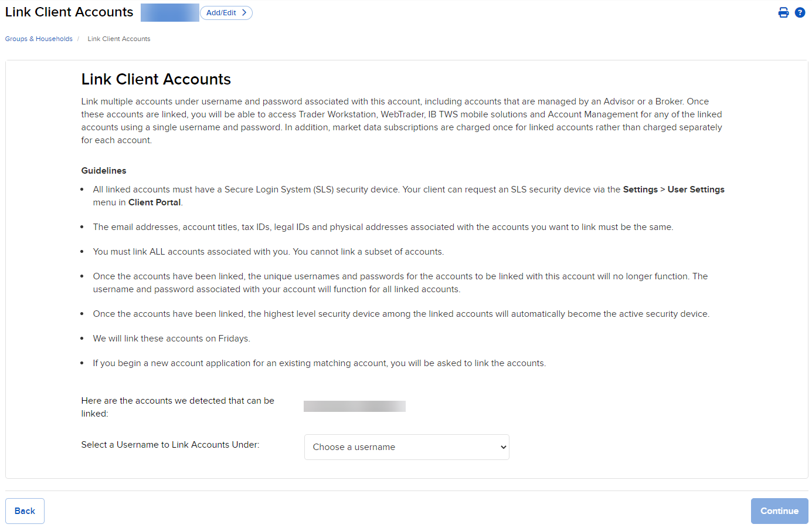Open the print dialog from the toolbar
812x531 pixels.
tap(783, 12)
